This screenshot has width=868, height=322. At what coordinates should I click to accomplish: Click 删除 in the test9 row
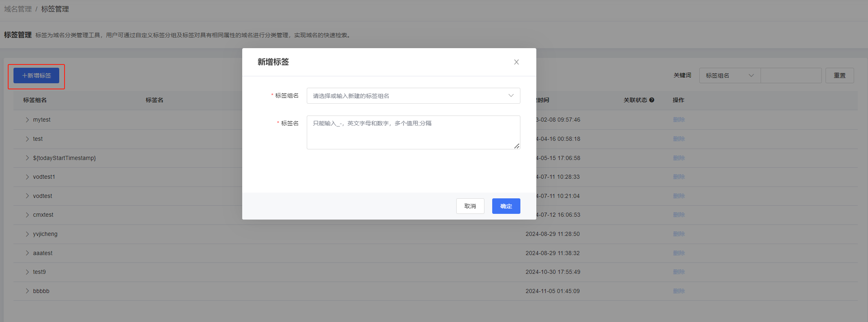point(679,272)
